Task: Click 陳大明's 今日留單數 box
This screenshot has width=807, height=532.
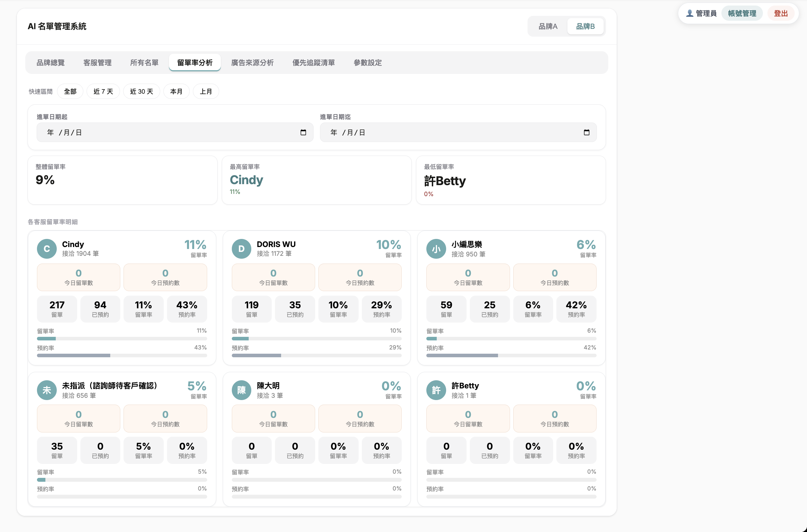Action: click(273, 419)
